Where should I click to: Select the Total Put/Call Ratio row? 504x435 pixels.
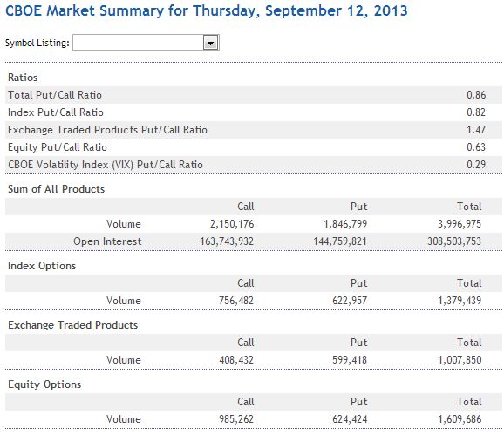(x=254, y=95)
